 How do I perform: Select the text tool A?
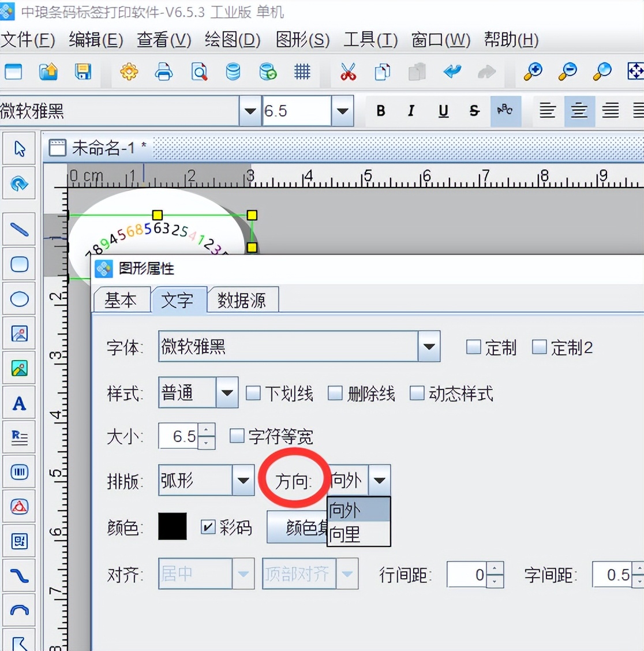coord(19,403)
